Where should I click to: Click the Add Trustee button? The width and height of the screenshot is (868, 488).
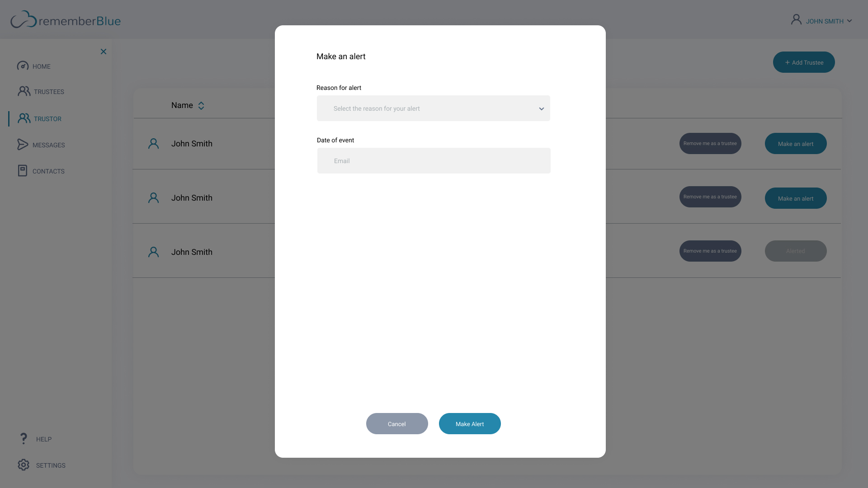coord(803,62)
